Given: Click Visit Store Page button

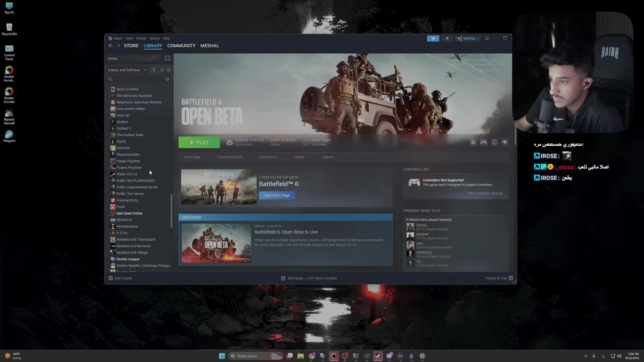Looking at the screenshot, I should 277,195.
